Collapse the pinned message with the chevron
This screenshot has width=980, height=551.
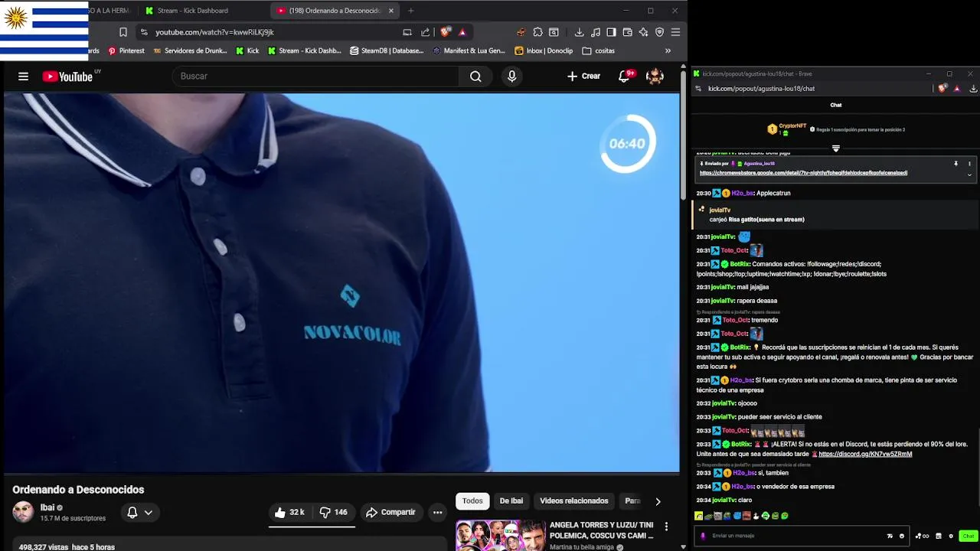click(x=969, y=175)
